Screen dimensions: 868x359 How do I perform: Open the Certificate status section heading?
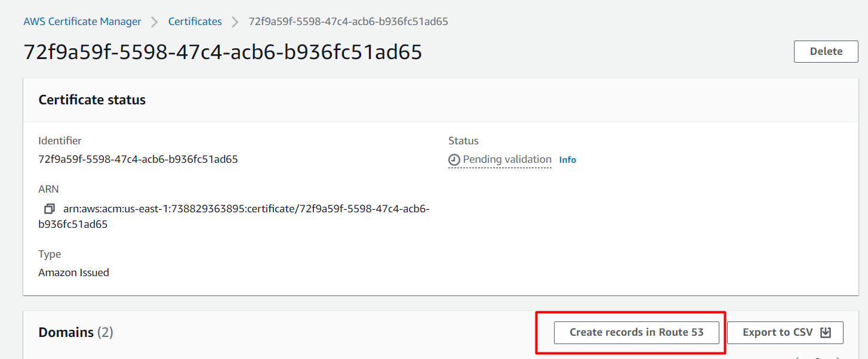click(92, 100)
